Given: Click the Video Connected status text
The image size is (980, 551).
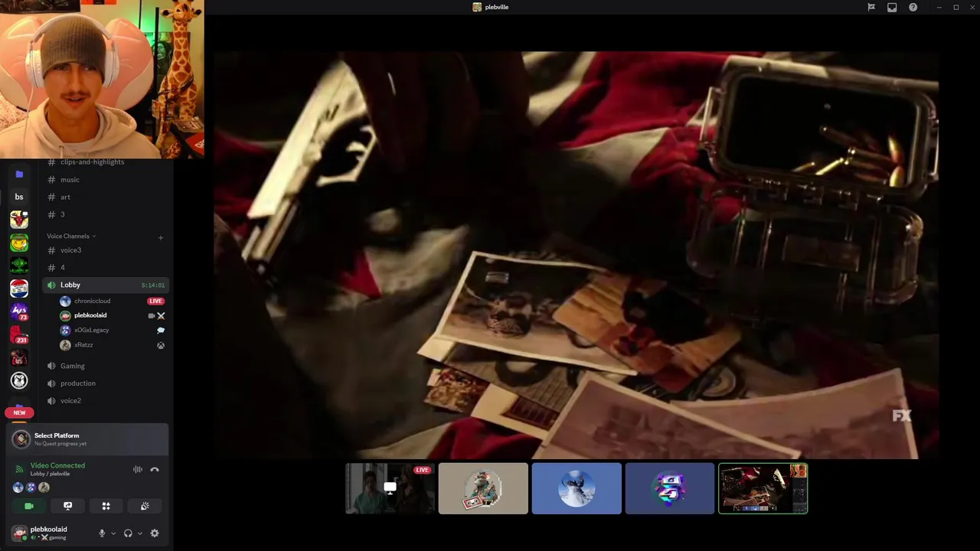Looking at the screenshot, I should click(x=57, y=465).
